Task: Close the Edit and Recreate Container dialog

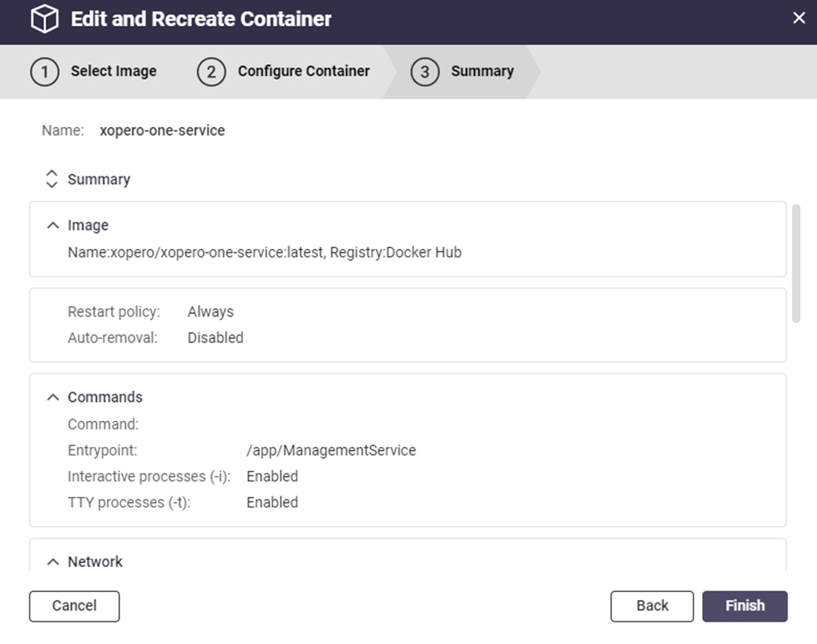Action: pos(799,18)
